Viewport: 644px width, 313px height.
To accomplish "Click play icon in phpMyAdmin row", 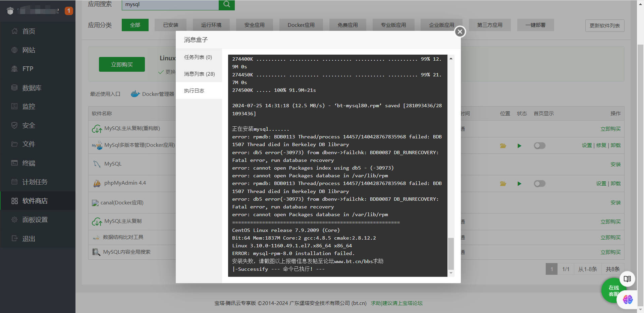I will [x=519, y=184].
